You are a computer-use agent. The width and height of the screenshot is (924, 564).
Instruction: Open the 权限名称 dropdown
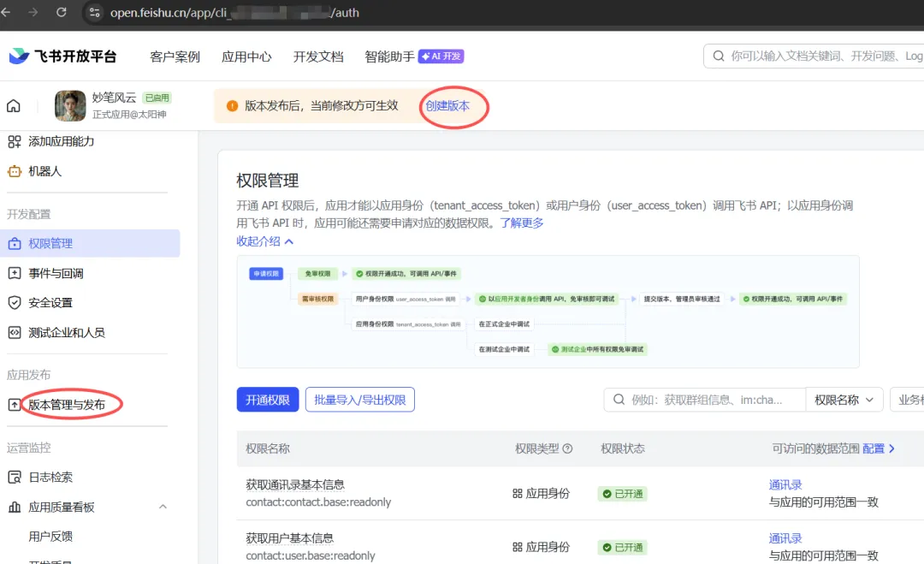tap(844, 400)
